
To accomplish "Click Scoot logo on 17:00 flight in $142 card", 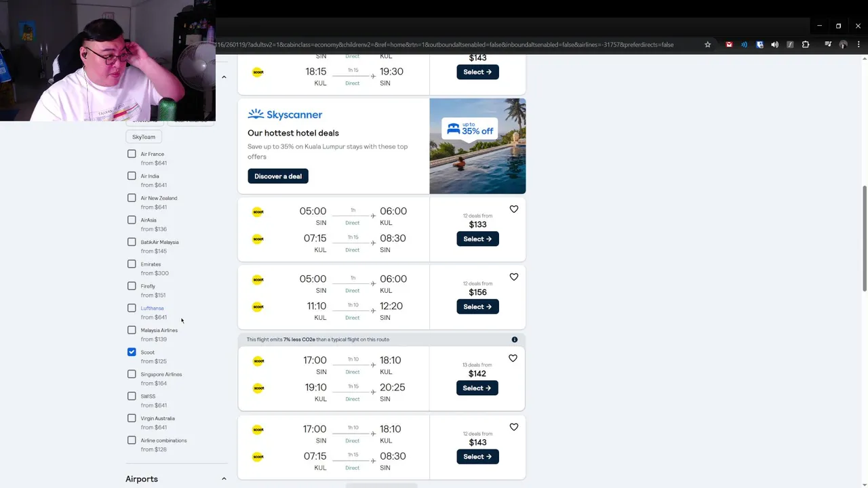I will [258, 361].
